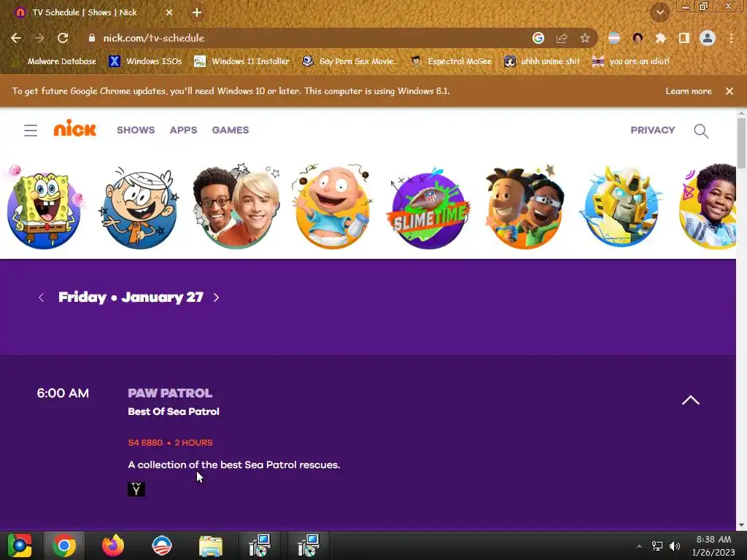Screen dimensions: 747x560
Task: View site info lock icon
Action: pos(92,38)
